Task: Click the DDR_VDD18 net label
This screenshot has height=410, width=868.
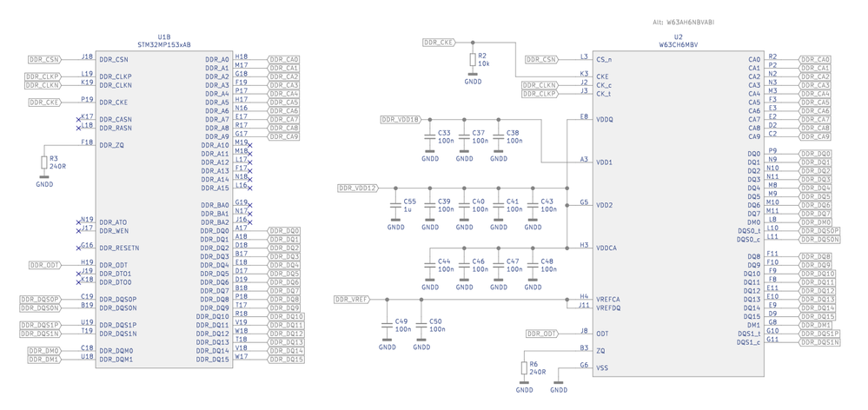Action: click(402, 120)
